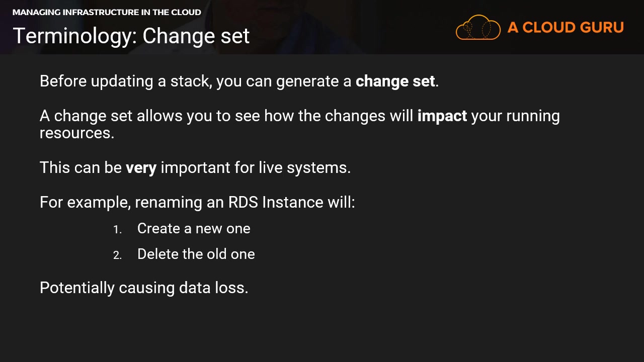Screen dimensions: 644x362
Task: Click the list number '1.'
Action: pos(117,230)
